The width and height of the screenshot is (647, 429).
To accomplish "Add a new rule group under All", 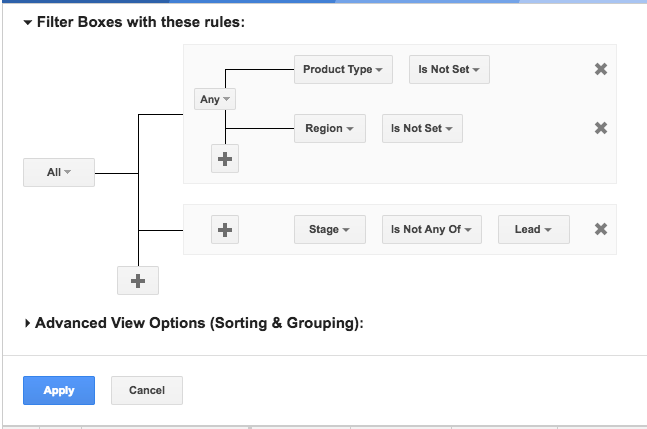I will click(138, 281).
